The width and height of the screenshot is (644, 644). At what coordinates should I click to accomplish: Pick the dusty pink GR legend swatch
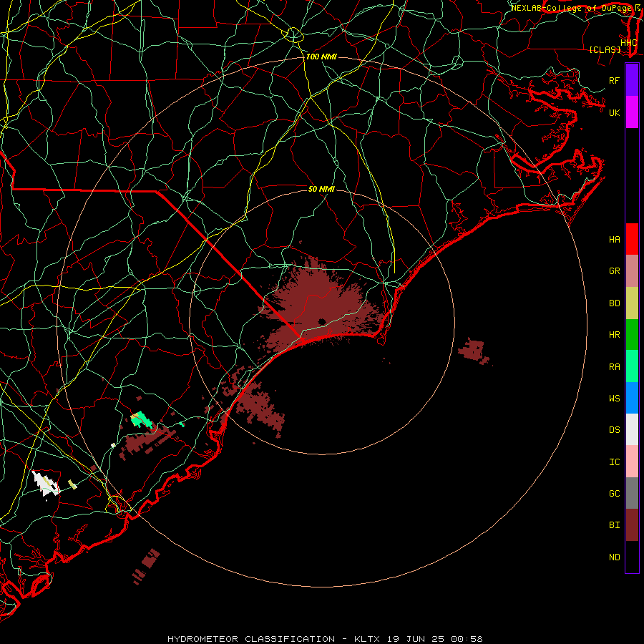(x=632, y=271)
